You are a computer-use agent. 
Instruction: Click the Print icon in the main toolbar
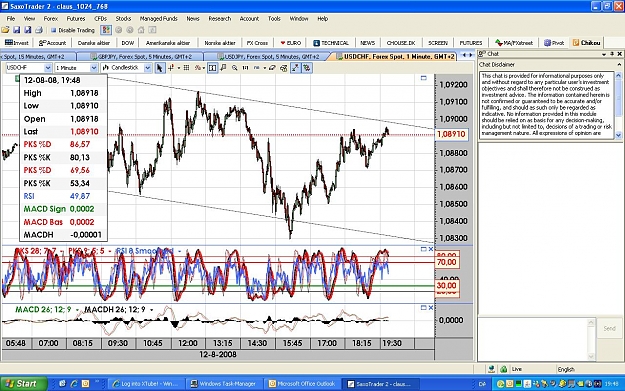pos(39,30)
